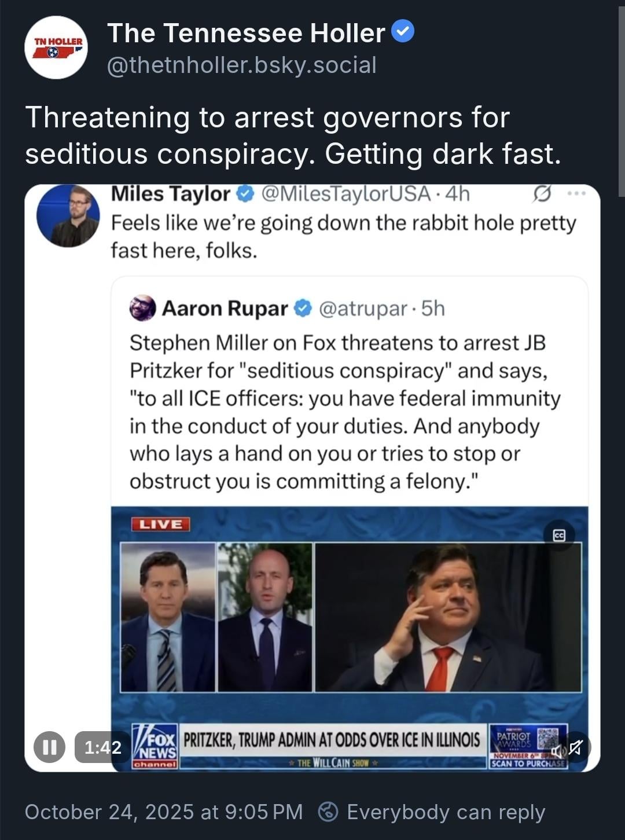
Task: Click the verified badge next to Miles Taylor
Action: pos(246,194)
